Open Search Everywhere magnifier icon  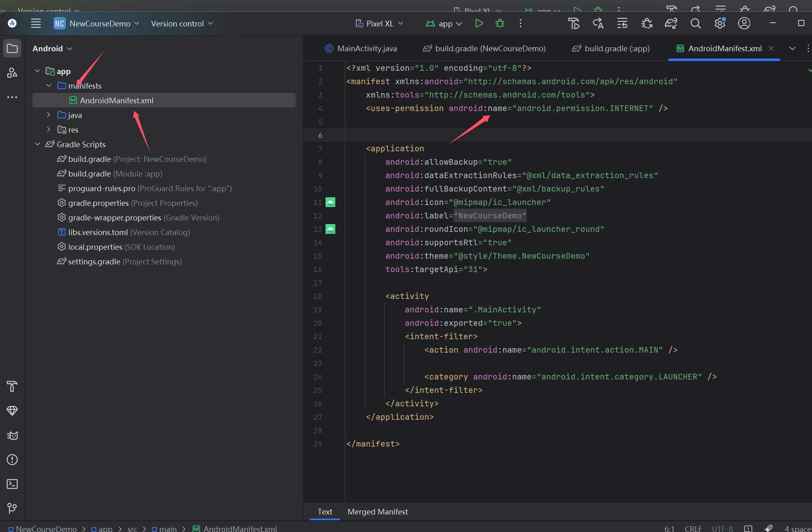click(695, 24)
